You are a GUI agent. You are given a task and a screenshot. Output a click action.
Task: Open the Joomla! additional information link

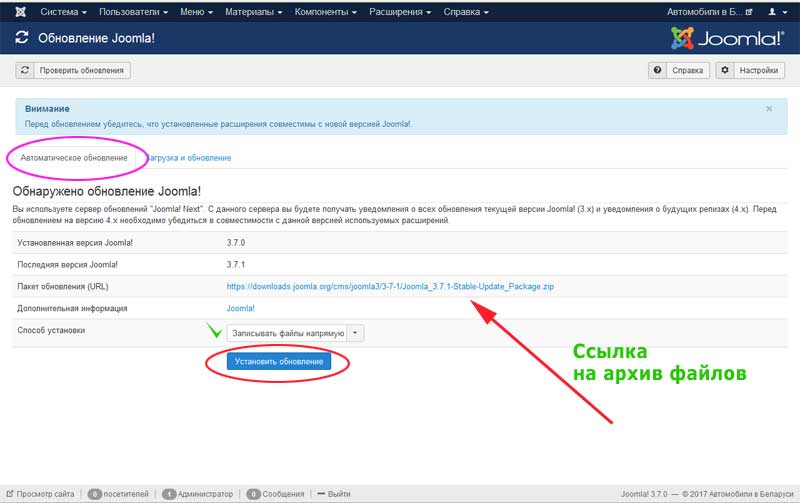pos(240,309)
